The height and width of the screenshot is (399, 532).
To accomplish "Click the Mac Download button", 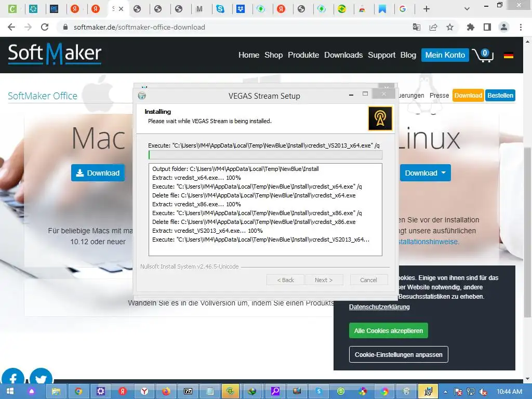I will (98, 173).
